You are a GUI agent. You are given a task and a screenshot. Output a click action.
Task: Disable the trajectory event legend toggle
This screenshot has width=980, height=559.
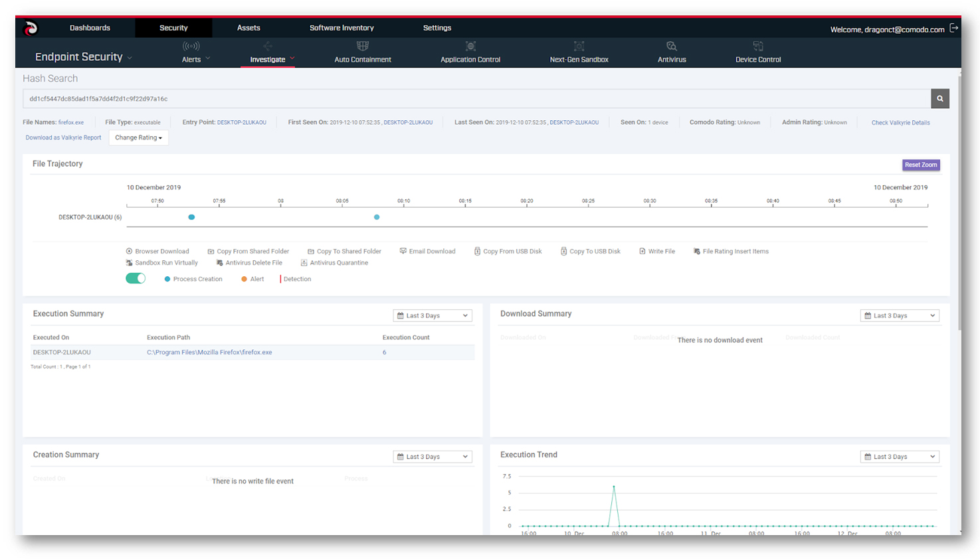click(136, 278)
